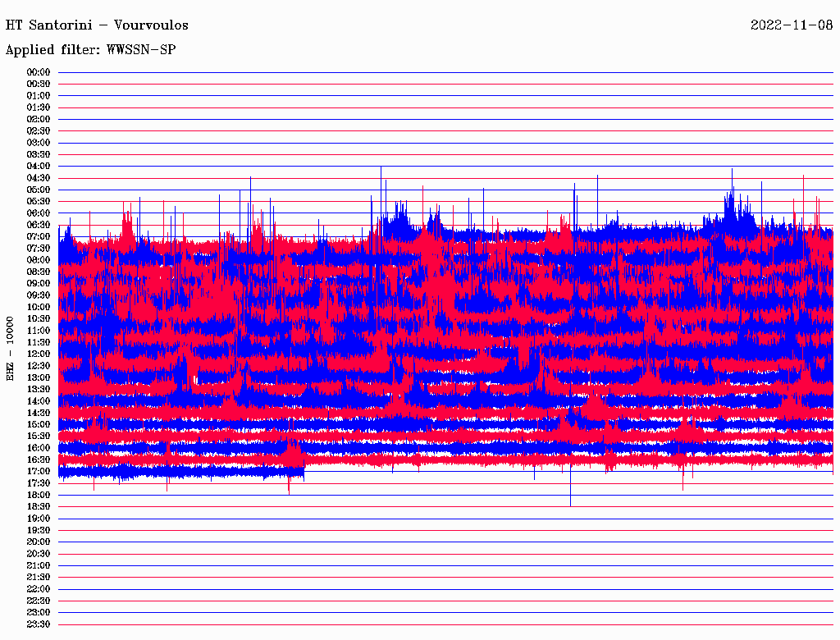Click the 14:00 time marker
840x640 pixels.
(39, 400)
